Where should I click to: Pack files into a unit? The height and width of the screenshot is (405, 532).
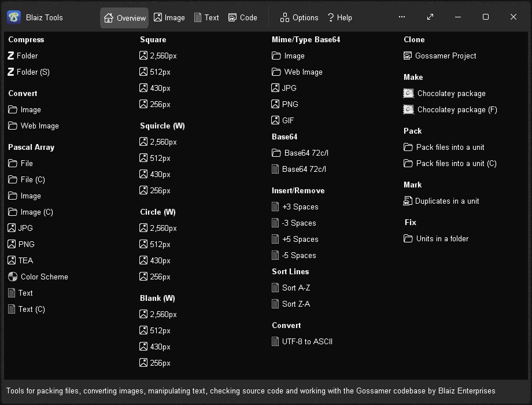pos(449,147)
